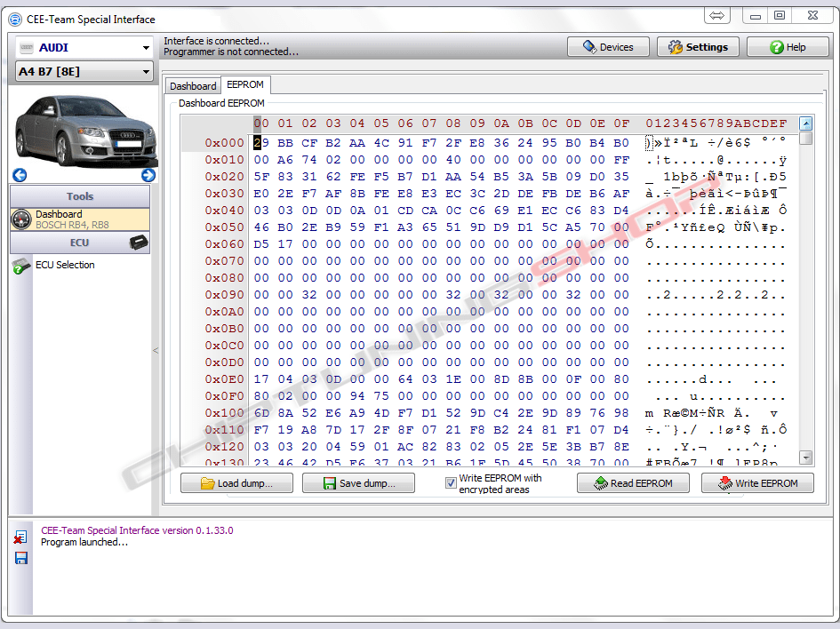Click ASCII column header 0123456789ABCDEF
The width and height of the screenshot is (840, 629).
pos(716,123)
